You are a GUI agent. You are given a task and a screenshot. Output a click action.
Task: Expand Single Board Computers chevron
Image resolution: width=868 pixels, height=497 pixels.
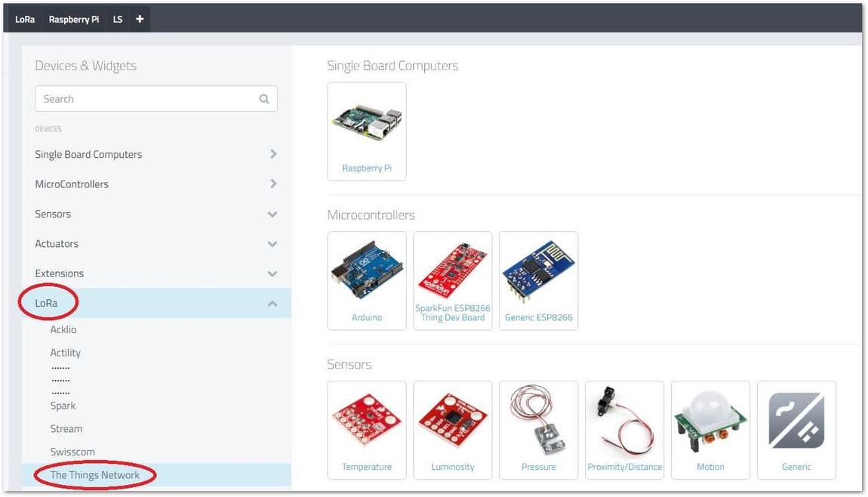[x=273, y=154]
